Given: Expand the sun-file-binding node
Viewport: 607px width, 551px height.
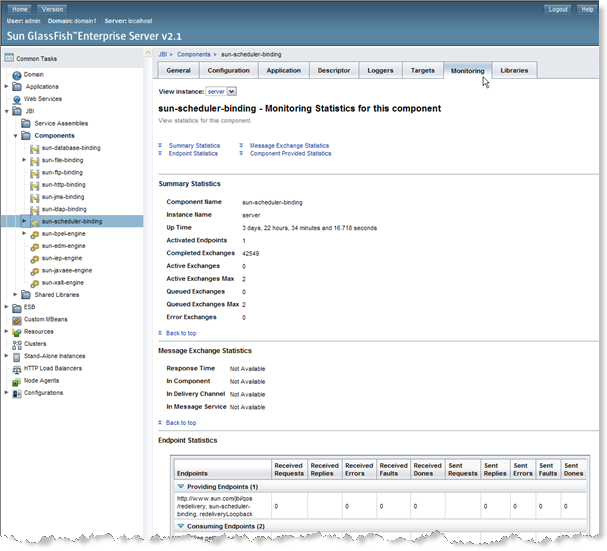Looking at the screenshot, I should (x=24, y=160).
